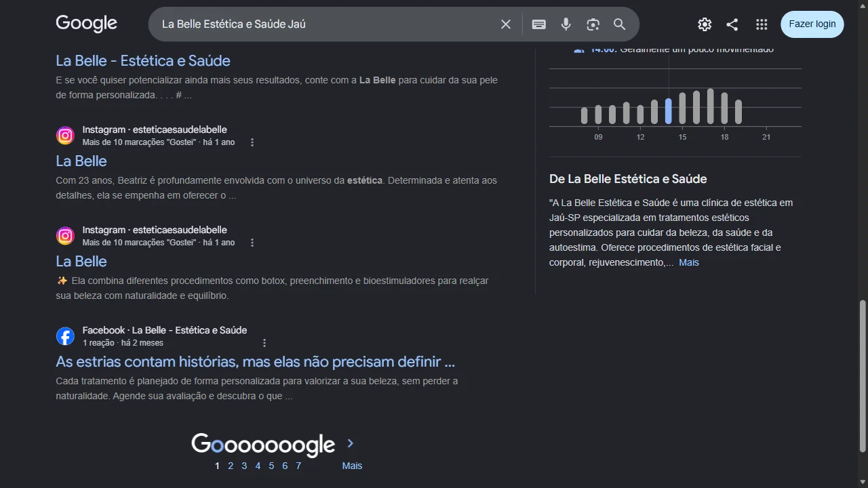
Task: Click the share icon in the header
Action: [x=732, y=24]
